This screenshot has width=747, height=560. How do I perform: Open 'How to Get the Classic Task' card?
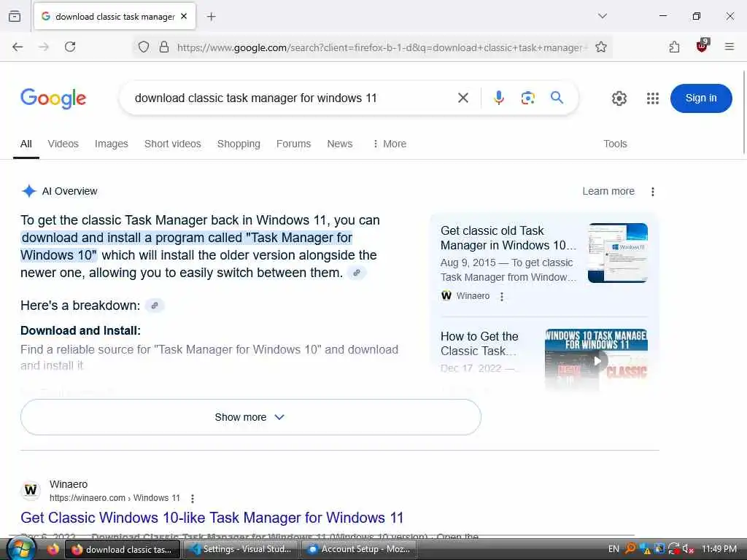click(x=479, y=343)
